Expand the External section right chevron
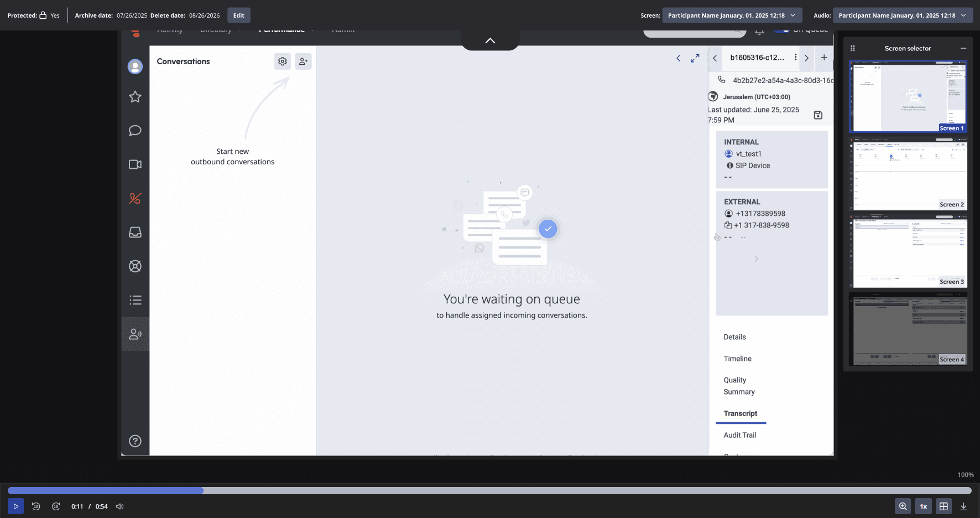The width and height of the screenshot is (980, 518). (756, 259)
